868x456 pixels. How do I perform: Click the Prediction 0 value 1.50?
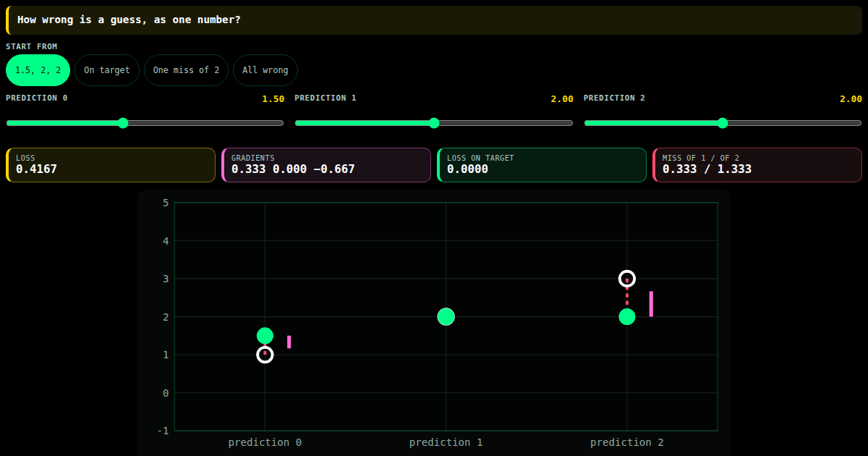pos(273,99)
